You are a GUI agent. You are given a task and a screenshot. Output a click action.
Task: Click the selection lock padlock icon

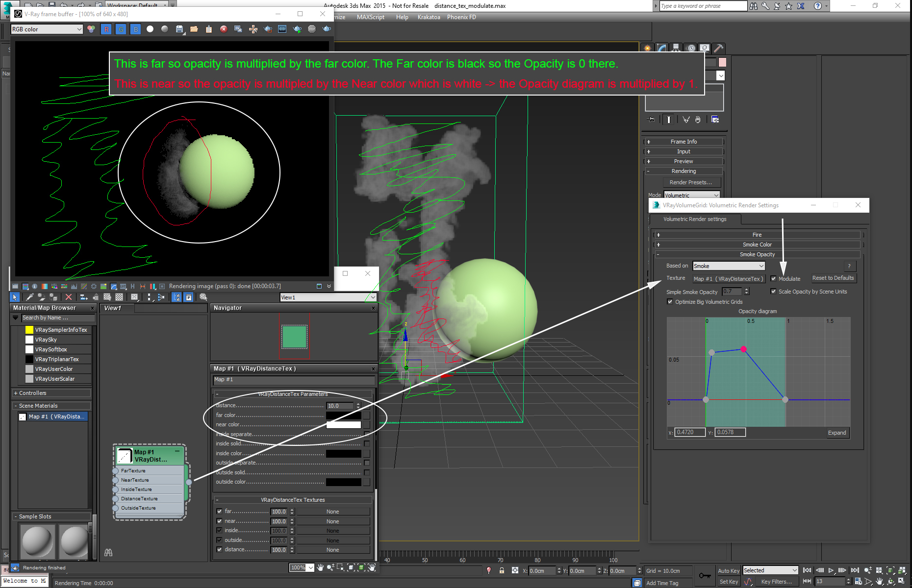coord(502,570)
